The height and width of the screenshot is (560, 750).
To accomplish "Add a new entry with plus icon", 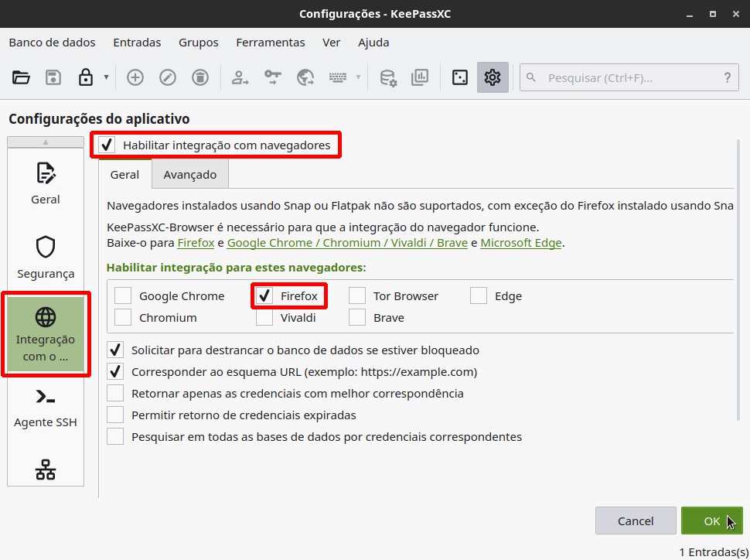I will [x=135, y=77].
